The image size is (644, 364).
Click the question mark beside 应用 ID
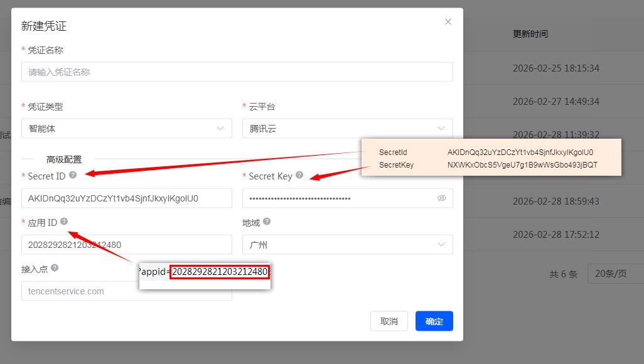pos(64,222)
